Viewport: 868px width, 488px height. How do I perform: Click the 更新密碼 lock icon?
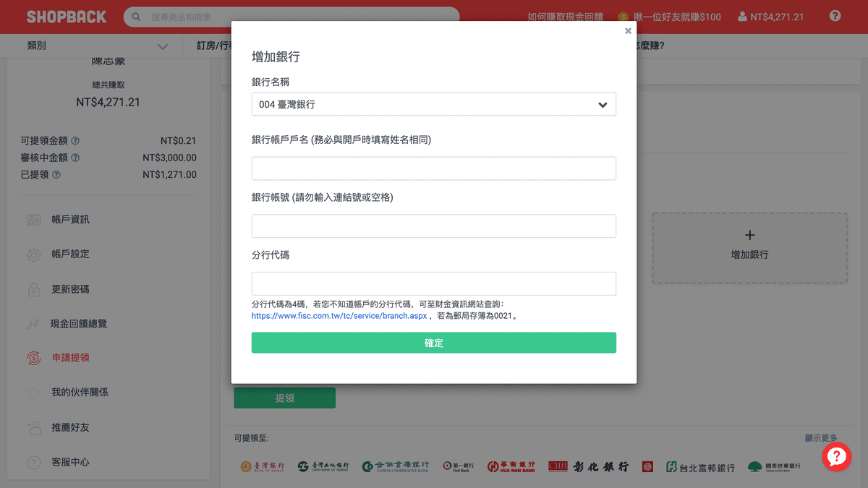click(33, 288)
